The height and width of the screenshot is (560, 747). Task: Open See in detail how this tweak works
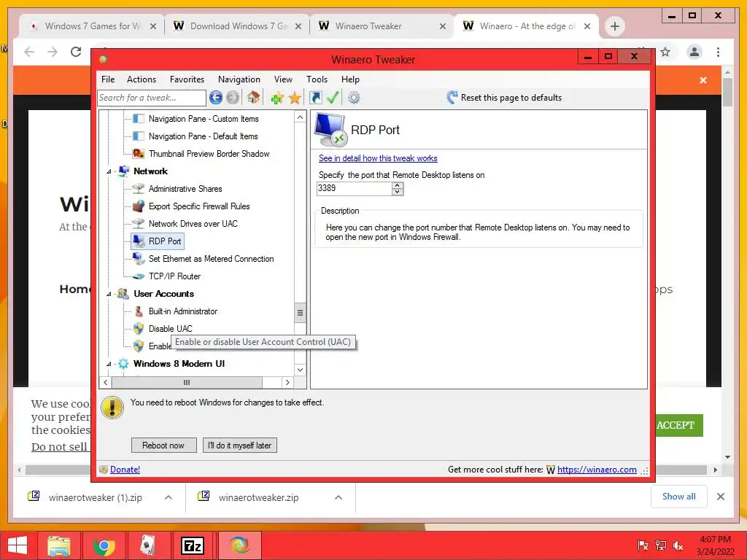click(x=378, y=158)
